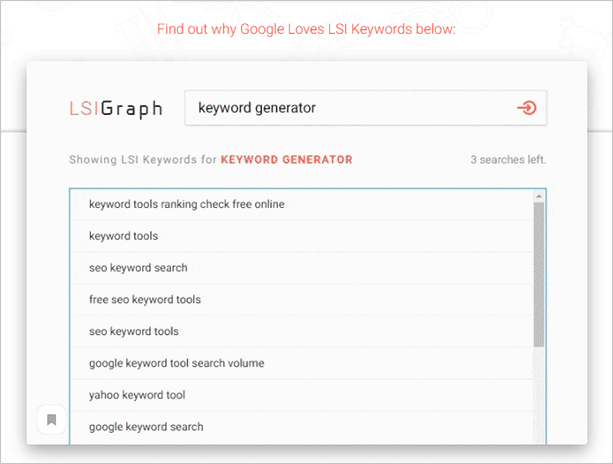This screenshot has width=613, height=464.
Task: Click the bookmark icon at bottom left
Action: pos(51,419)
